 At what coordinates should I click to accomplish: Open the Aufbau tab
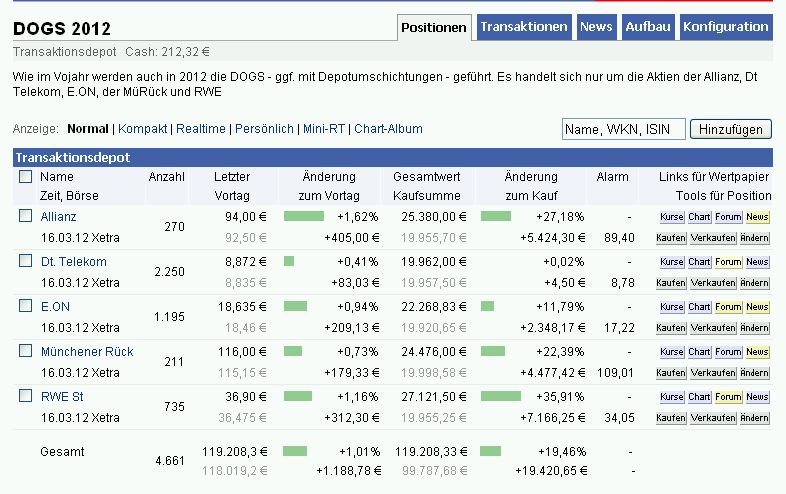click(x=648, y=27)
